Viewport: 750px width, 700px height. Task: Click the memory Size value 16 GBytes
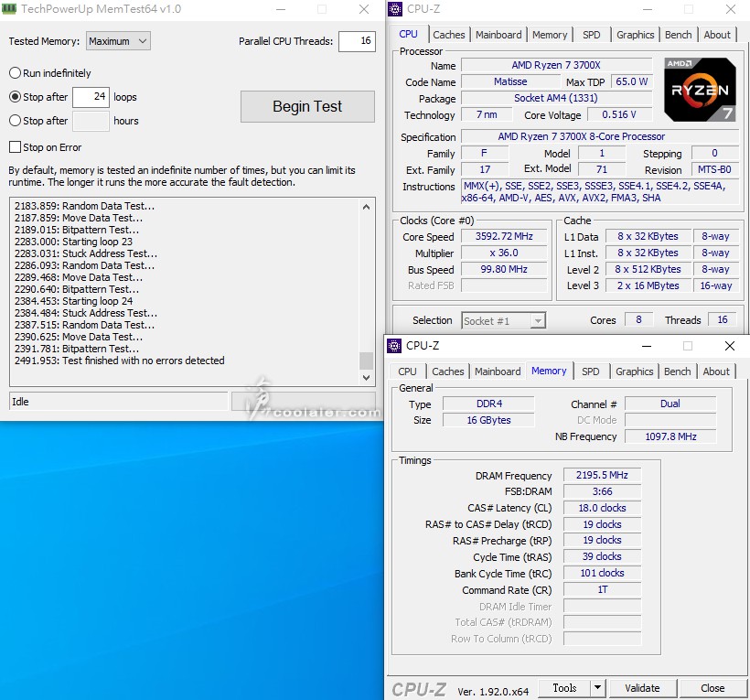(488, 420)
